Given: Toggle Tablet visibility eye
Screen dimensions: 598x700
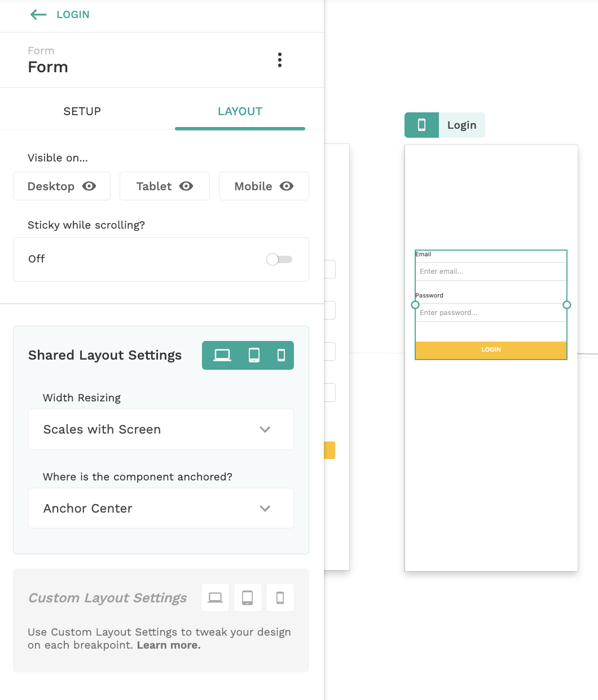Looking at the screenshot, I should pyautogui.click(x=186, y=186).
